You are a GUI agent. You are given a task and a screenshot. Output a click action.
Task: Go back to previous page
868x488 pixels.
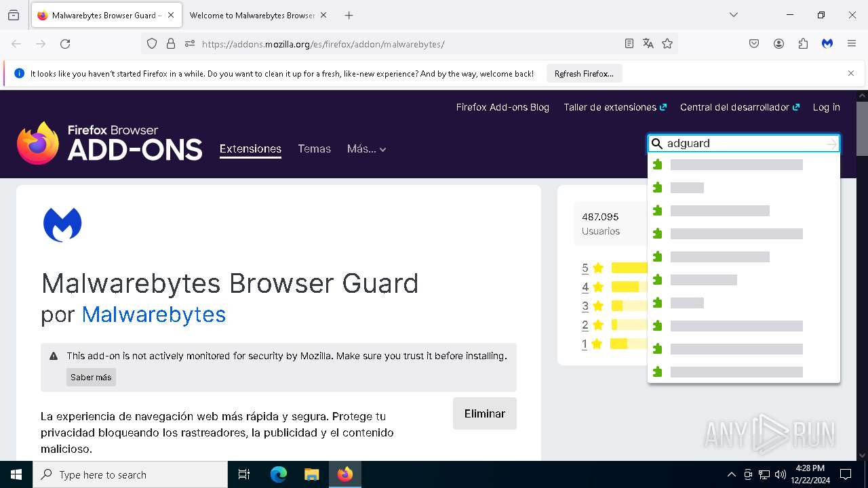click(16, 44)
